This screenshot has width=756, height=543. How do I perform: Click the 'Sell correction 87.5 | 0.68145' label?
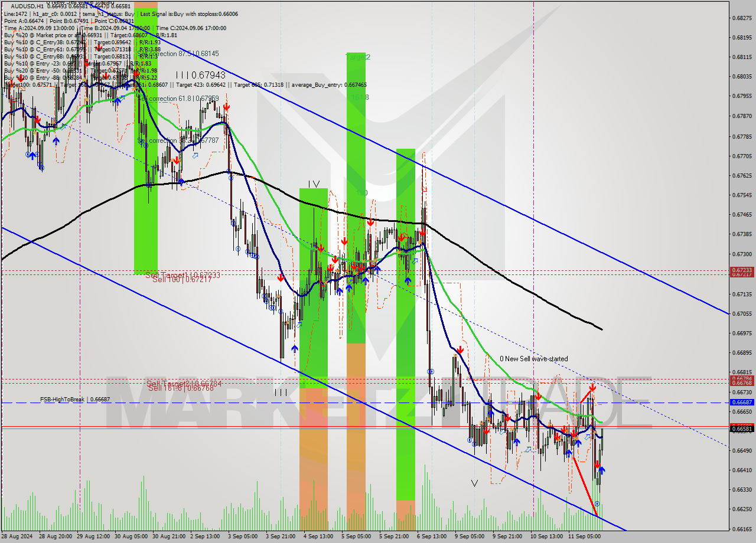(178, 54)
